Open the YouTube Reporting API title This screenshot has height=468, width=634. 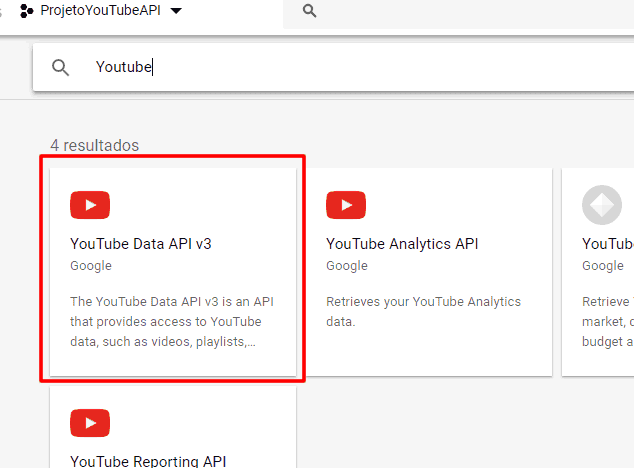[x=148, y=461]
